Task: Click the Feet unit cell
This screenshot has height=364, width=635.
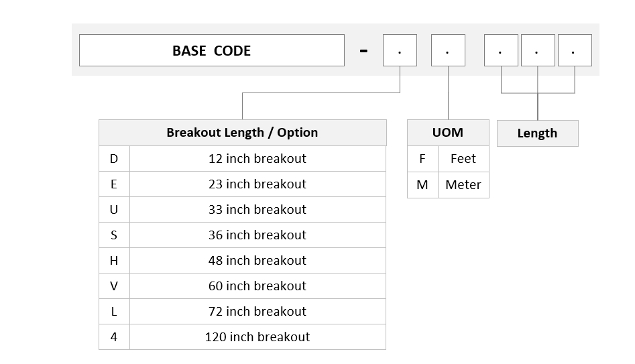Action: point(463,159)
